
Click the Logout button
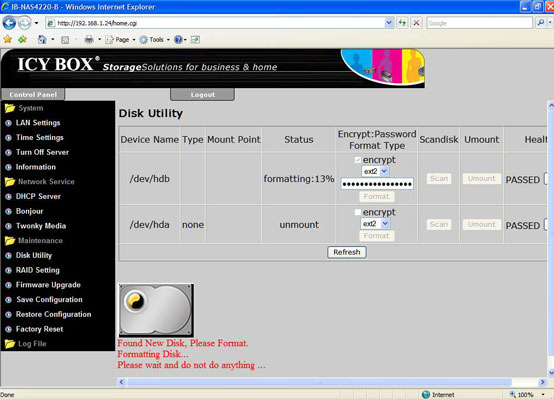point(202,94)
